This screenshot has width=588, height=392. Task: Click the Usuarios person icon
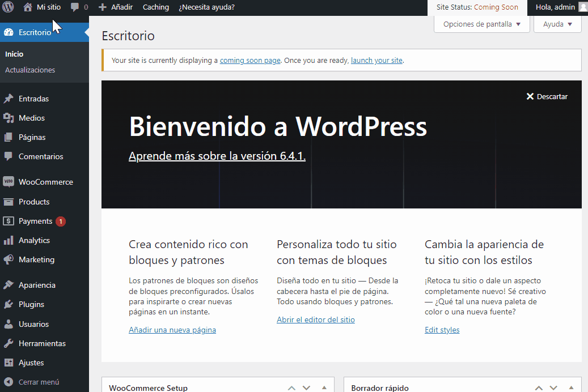9,324
